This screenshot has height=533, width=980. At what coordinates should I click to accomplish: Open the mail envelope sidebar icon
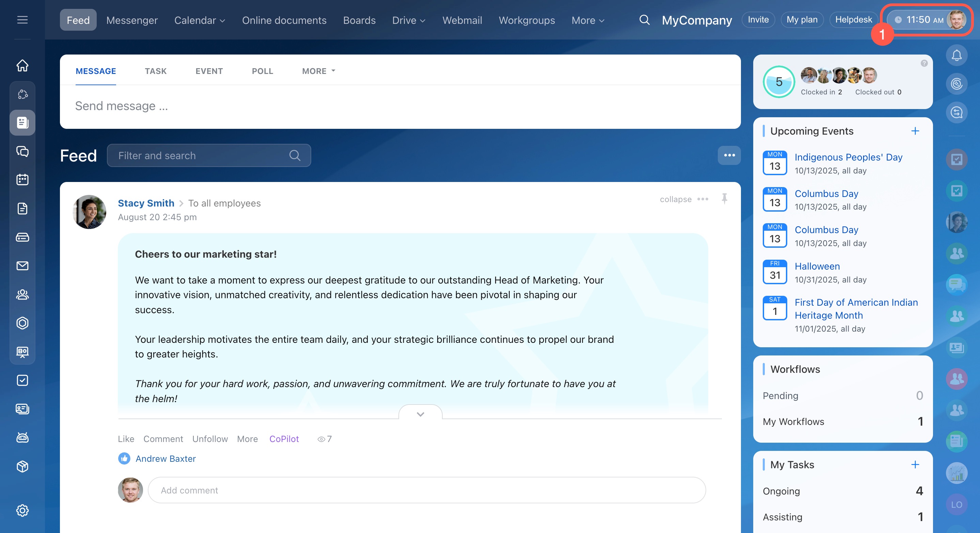22,266
